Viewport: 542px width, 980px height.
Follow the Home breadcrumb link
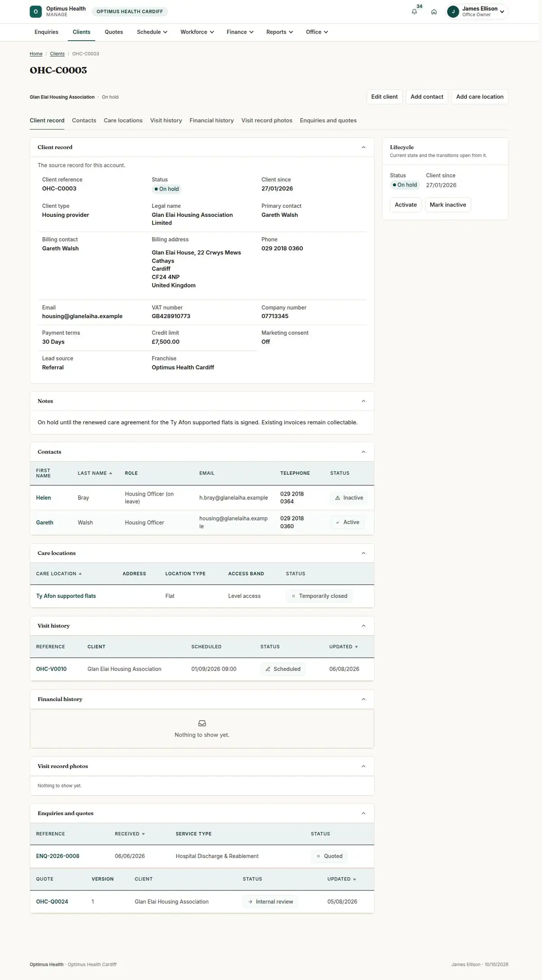pyautogui.click(x=36, y=54)
